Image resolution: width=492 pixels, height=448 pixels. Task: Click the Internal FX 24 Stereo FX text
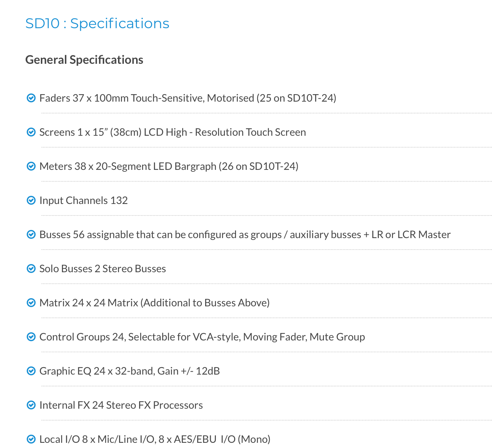coord(121,405)
